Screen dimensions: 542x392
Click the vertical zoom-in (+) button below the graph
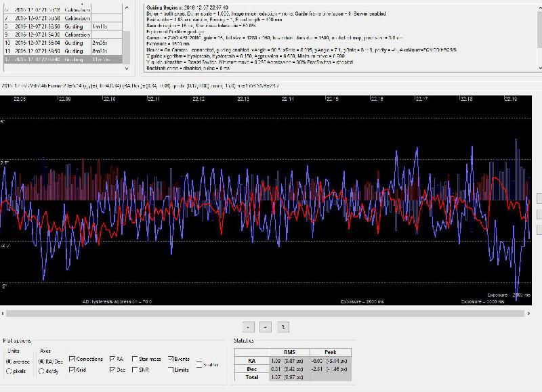pyautogui.click(x=248, y=327)
